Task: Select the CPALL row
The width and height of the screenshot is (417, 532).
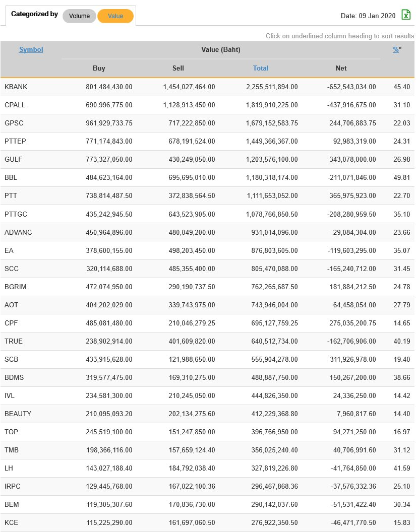Action: 15,105
